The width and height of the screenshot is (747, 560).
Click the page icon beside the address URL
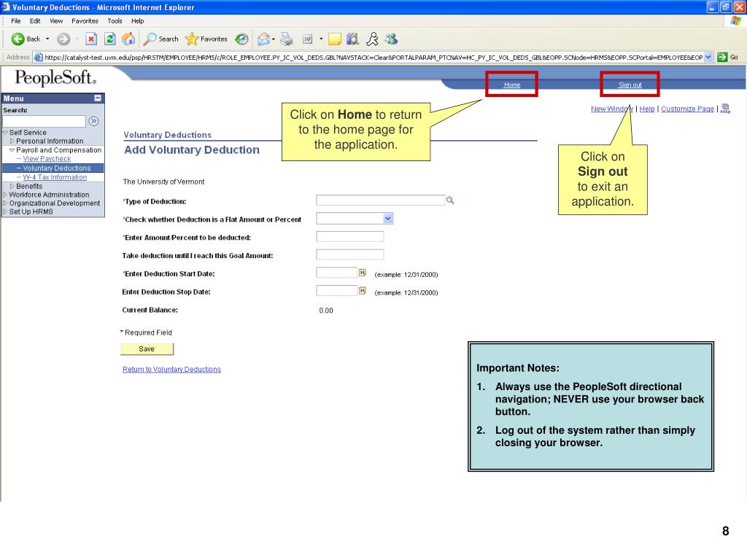coord(38,57)
